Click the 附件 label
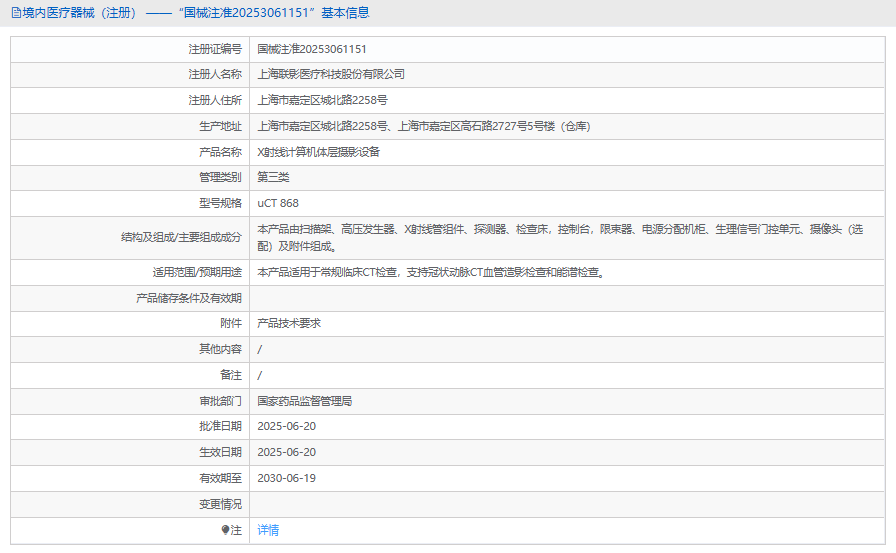This screenshot has width=896, height=553. click(231, 323)
